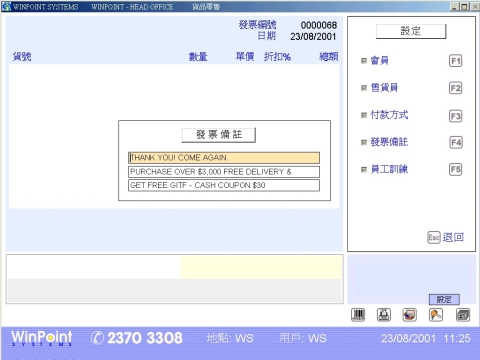
Task: Click the 設定 header button
Action: (411, 31)
